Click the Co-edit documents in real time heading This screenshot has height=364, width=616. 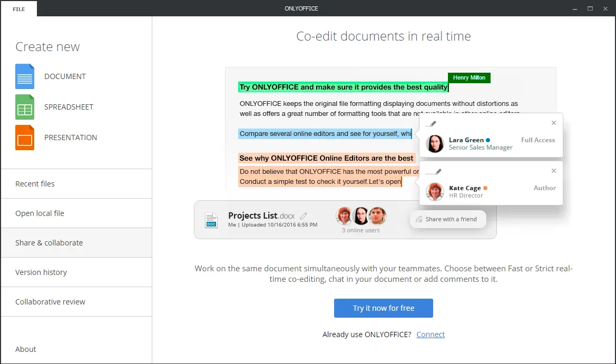pyautogui.click(x=384, y=36)
